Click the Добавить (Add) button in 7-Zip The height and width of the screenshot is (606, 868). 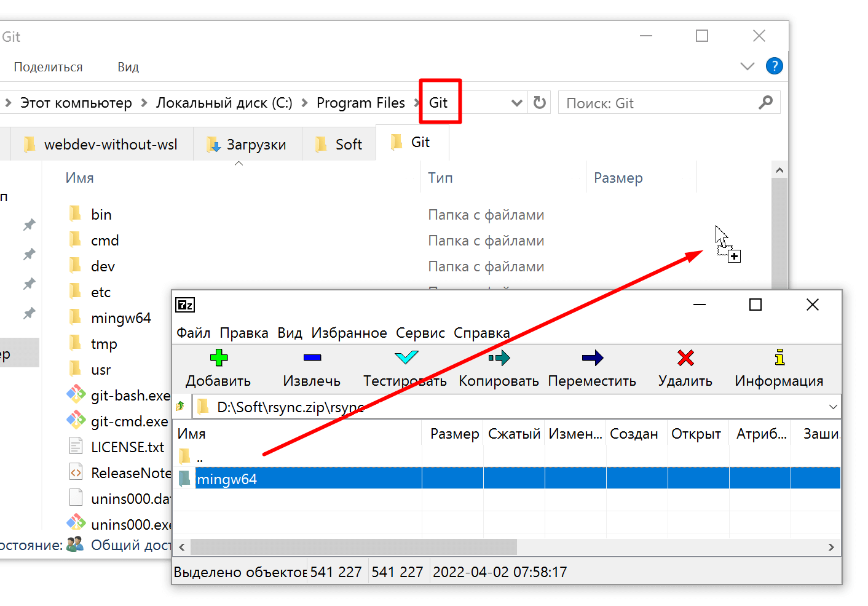pyautogui.click(x=218, y=369)
